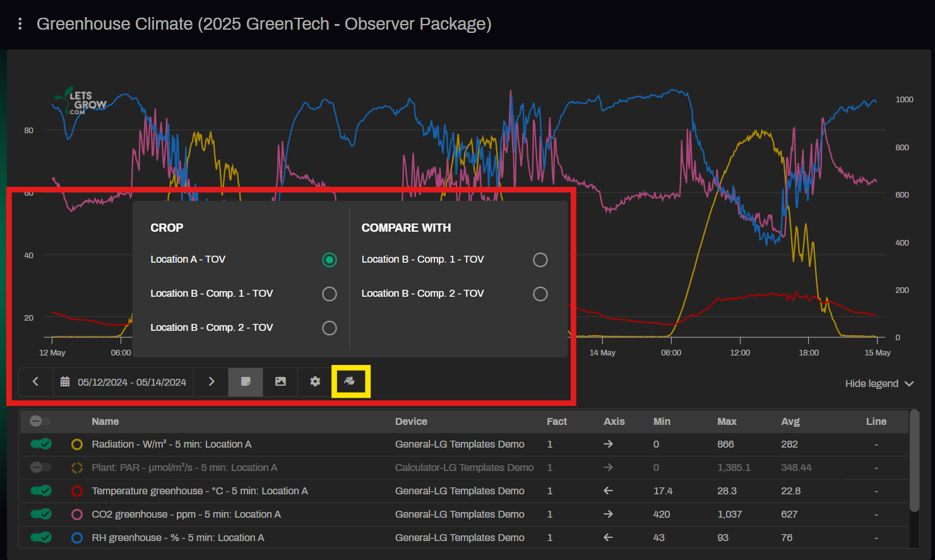Click the legend table vertical scrollbar
The image size is (935, 560).
[914, 461]
